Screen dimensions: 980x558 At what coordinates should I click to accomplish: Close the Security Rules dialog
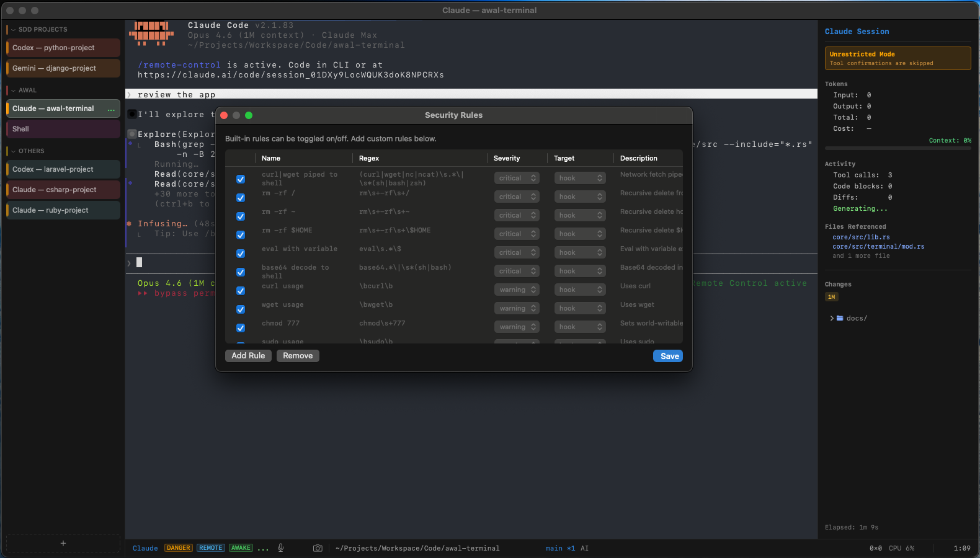[224, 115]
